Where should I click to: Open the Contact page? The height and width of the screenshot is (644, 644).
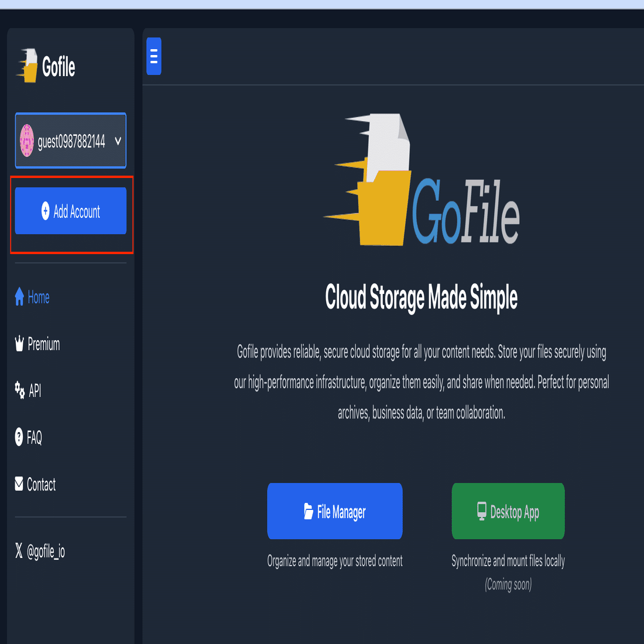(35, 484)
